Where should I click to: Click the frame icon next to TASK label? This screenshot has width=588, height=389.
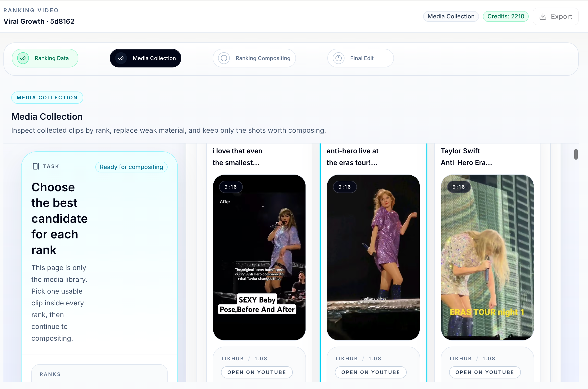click(35, 166)
